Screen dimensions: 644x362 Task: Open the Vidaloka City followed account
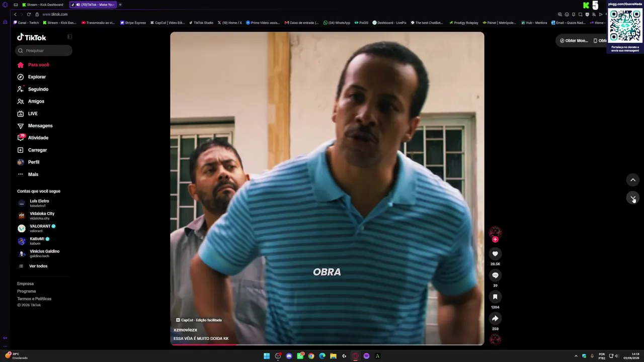(x=36, y=216)
